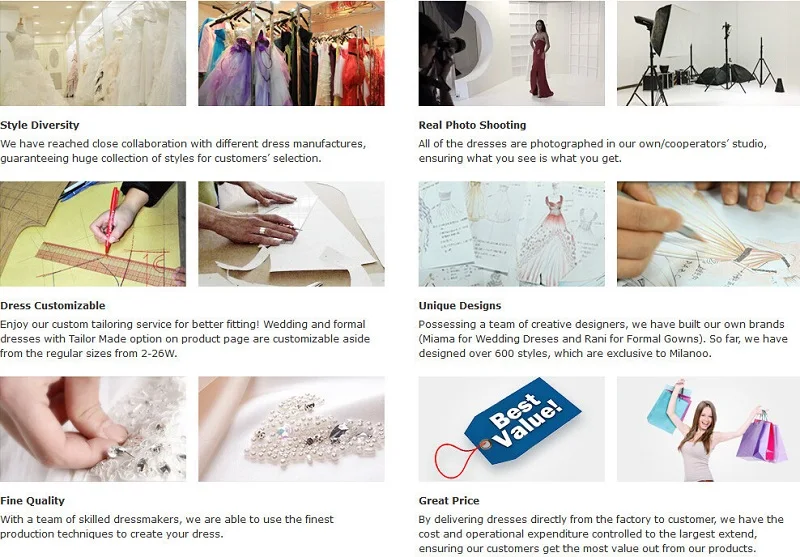Click the Style Diversity heading

pyautogui.click(x=40, y=125)
